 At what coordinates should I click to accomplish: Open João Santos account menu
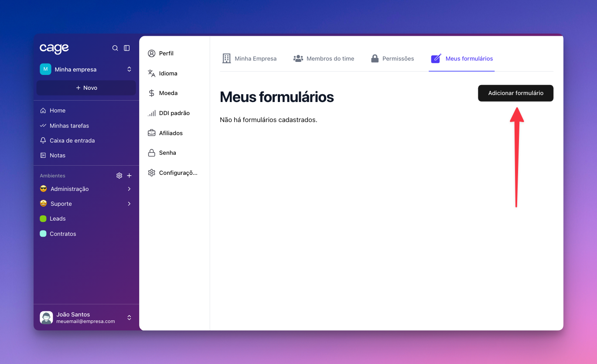pos(86,317)
